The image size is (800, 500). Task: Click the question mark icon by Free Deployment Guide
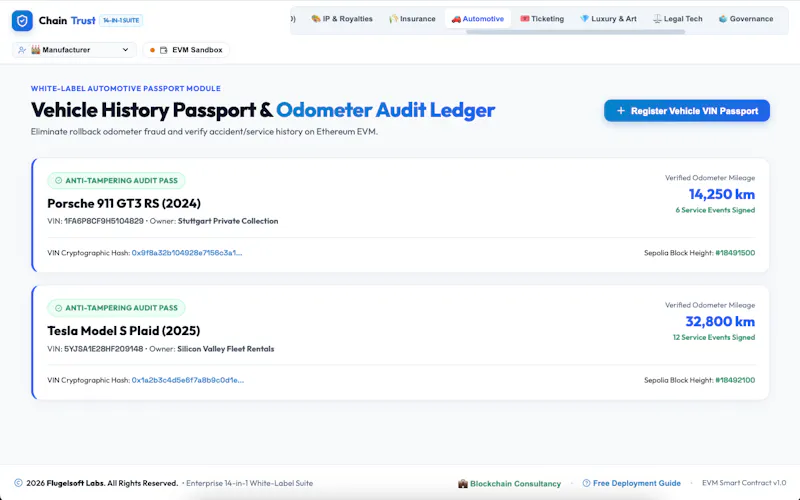tap(586, 483)
